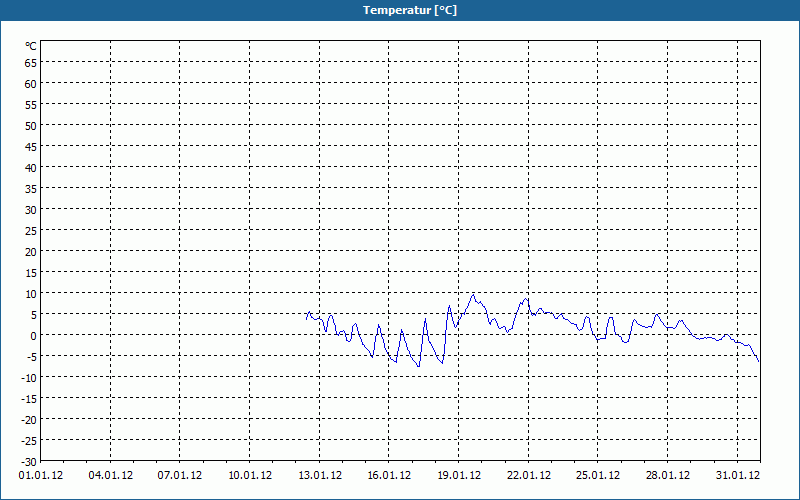Click the 22.01.12 date label

529,476
